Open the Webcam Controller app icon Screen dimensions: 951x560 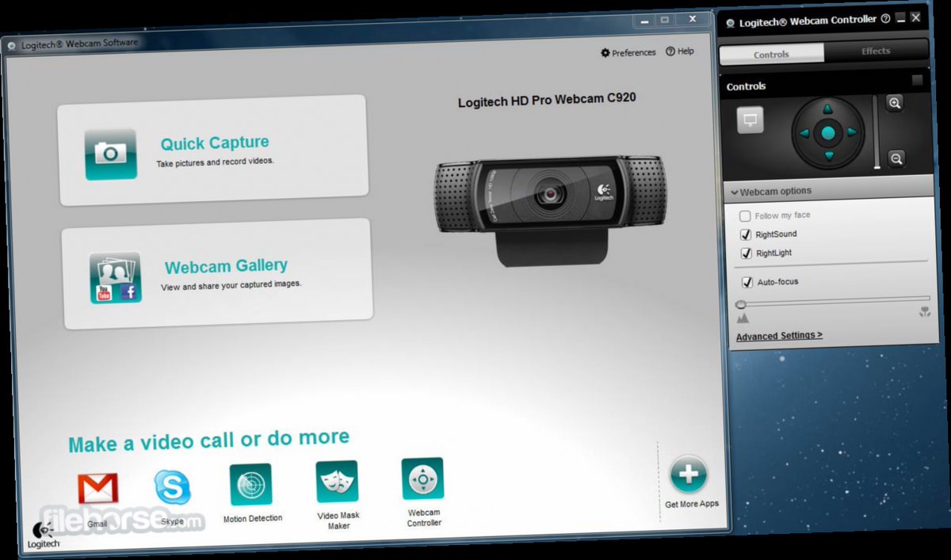point(422,478)
